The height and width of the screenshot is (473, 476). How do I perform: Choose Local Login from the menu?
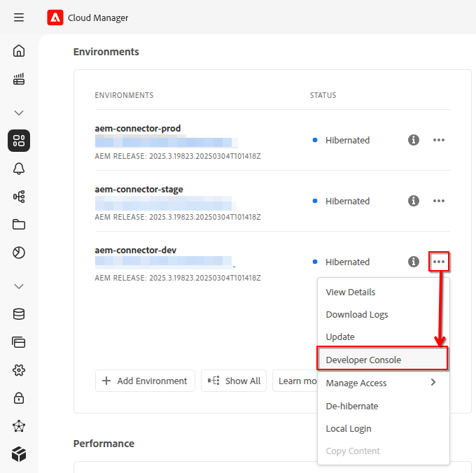pyautogui.click(x=383, y=428)
